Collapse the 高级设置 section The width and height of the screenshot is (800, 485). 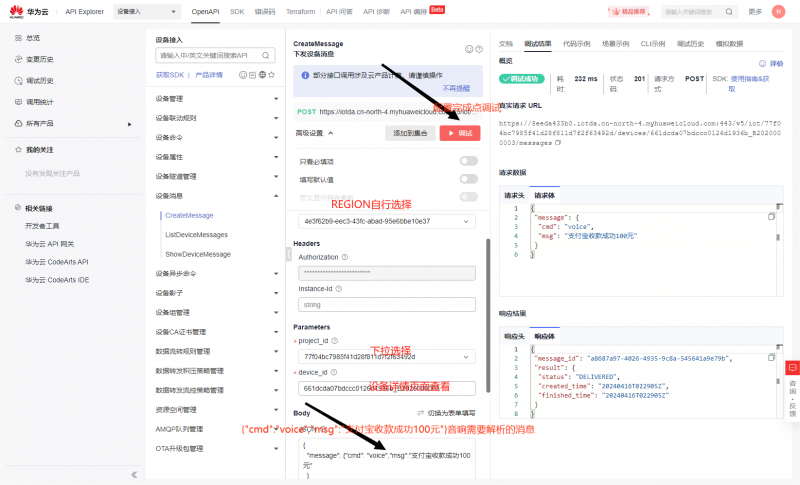tap(330, 132)
